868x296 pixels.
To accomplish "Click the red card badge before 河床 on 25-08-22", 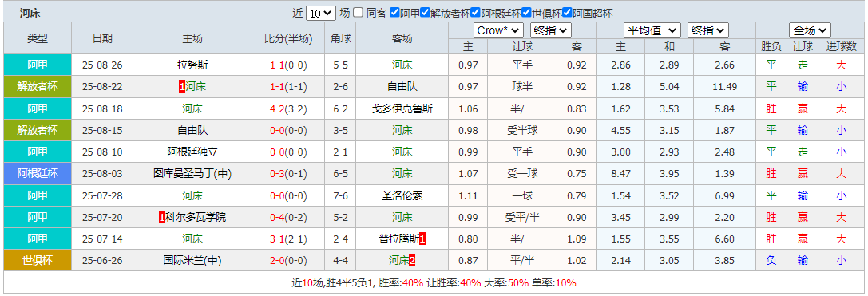I will tap(182, 87).
